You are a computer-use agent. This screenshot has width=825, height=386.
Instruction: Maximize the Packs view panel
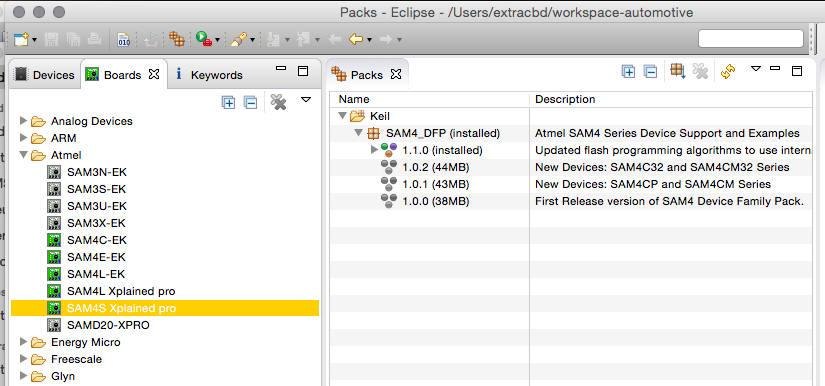click(797, 71)
